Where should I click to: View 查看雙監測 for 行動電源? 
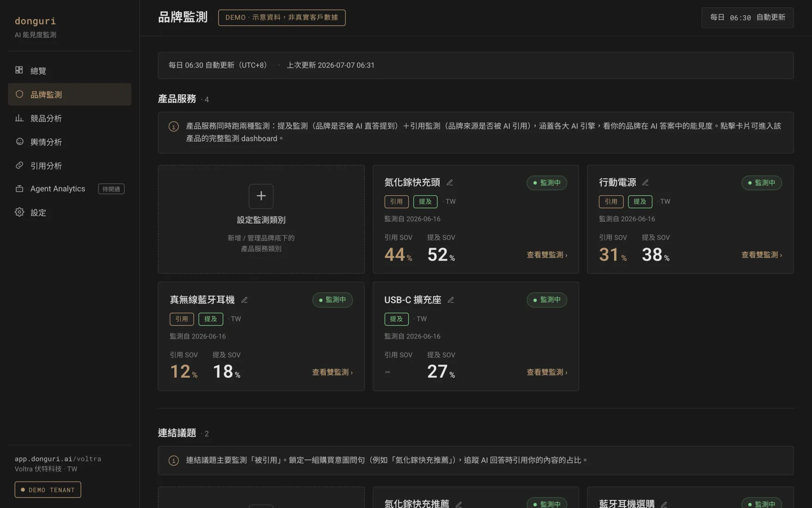tap(762, 255)
